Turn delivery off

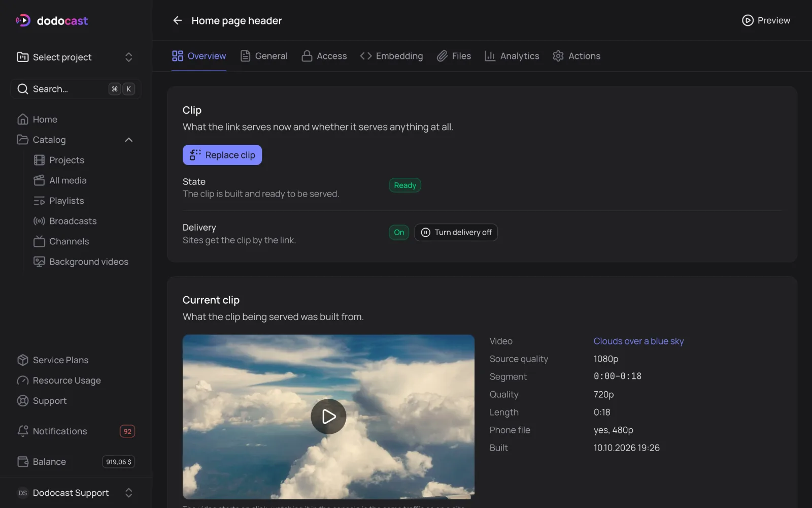pos(456,232)
